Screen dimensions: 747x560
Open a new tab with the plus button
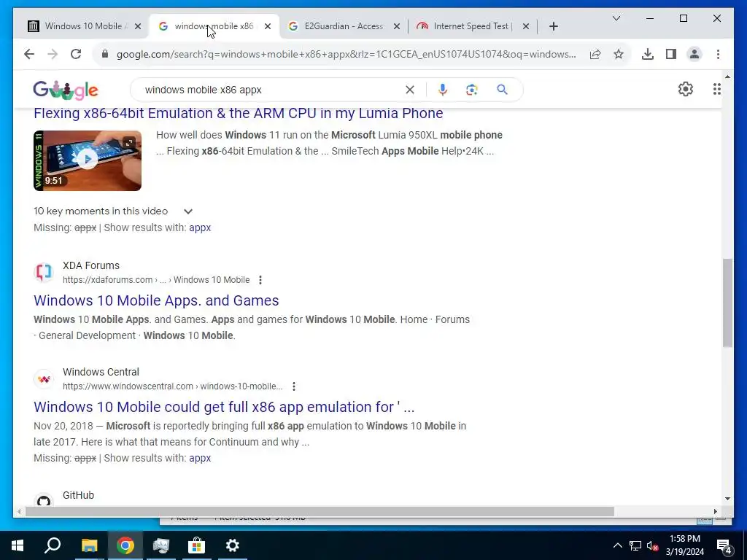pos(553,26)
